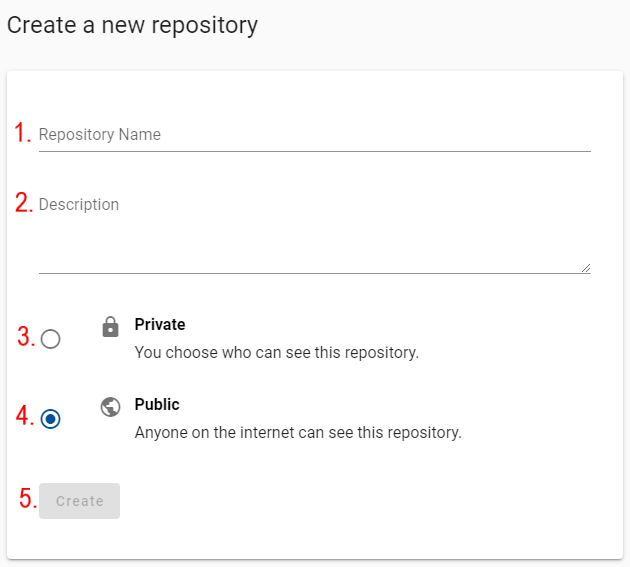Click the Create button
The image size is (630, 567).
click(80, 501)
